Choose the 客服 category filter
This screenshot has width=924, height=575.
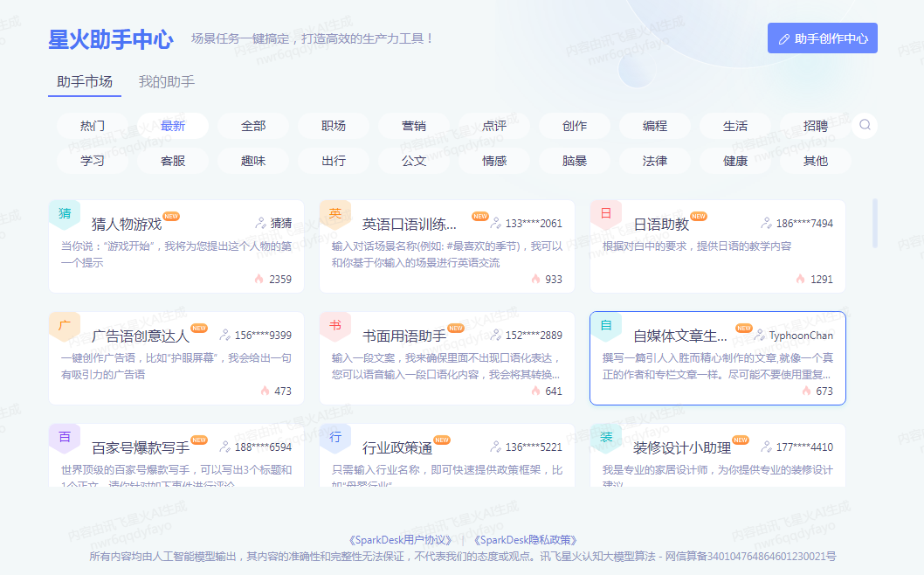point(173,161)
